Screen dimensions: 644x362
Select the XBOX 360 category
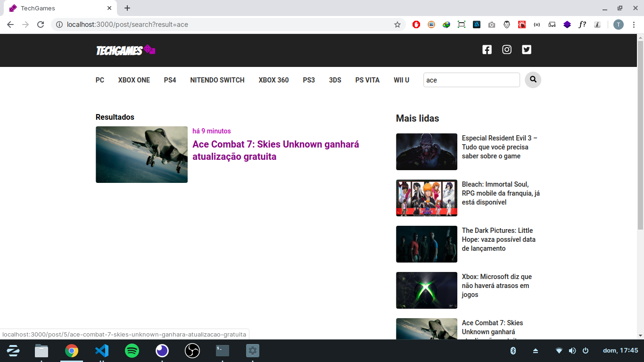tap(274, 80)
